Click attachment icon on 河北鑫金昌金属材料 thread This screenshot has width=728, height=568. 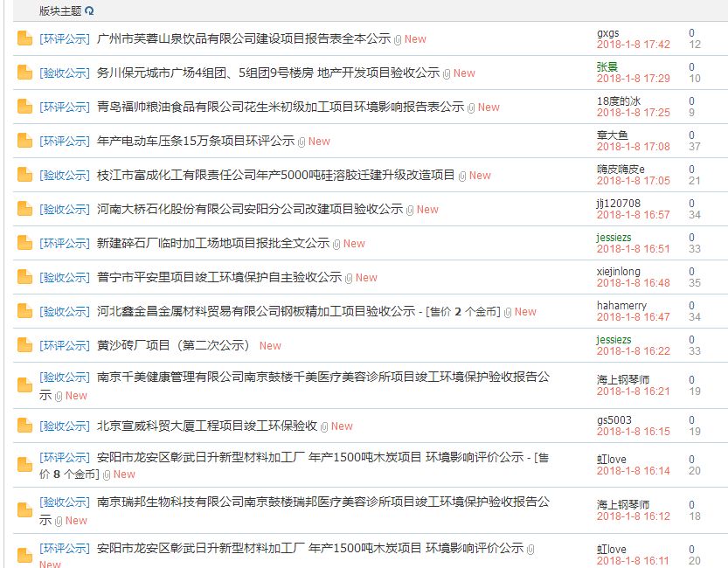[508, 312]
